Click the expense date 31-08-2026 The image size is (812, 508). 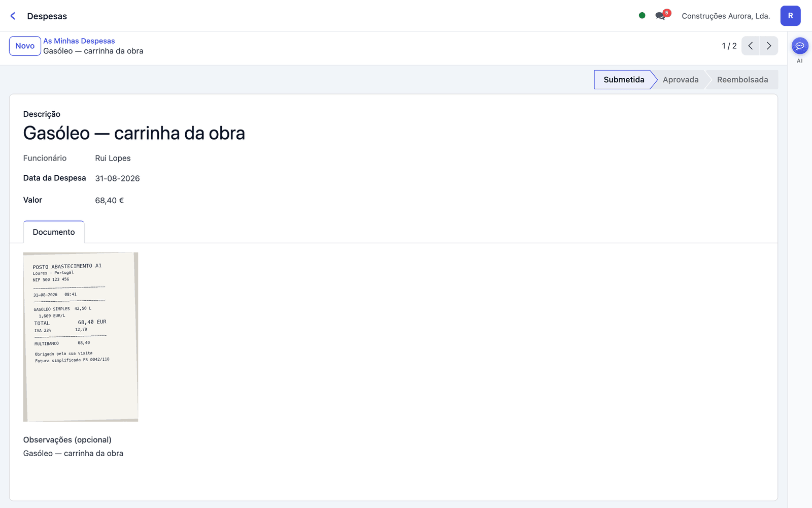click(x=117, y=178)
